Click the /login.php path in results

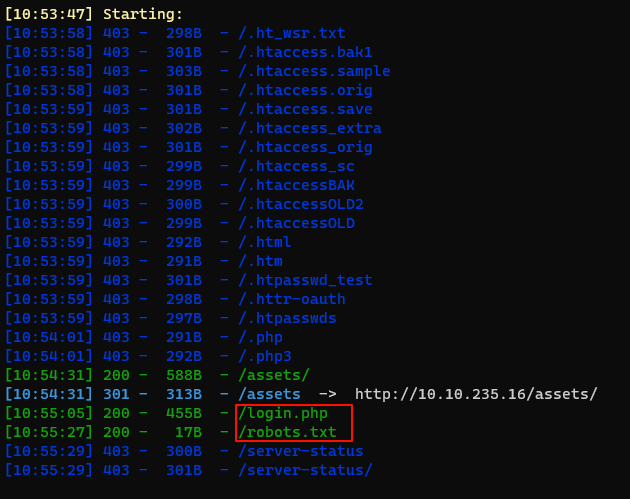pyautogui.click(x=283, y=413)
